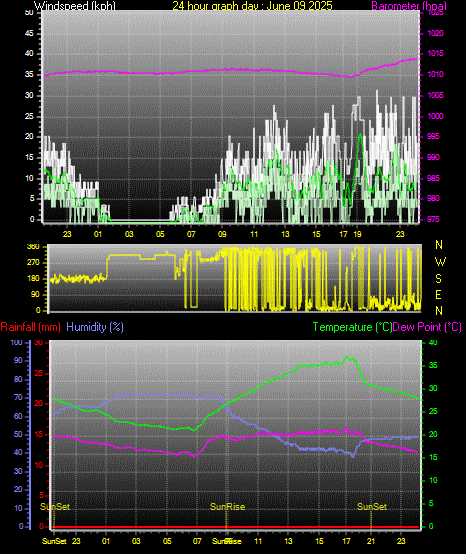Click hour 21 on the temperature graph time axis
466x554 pixels.
coord(371,541)
